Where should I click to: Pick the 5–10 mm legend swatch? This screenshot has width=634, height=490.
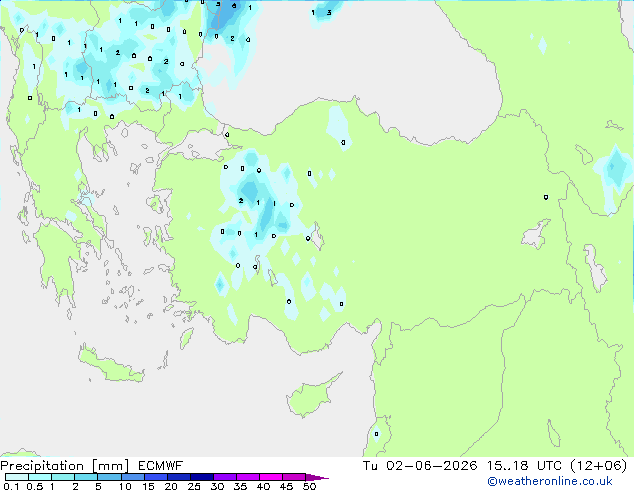[109, 477]
